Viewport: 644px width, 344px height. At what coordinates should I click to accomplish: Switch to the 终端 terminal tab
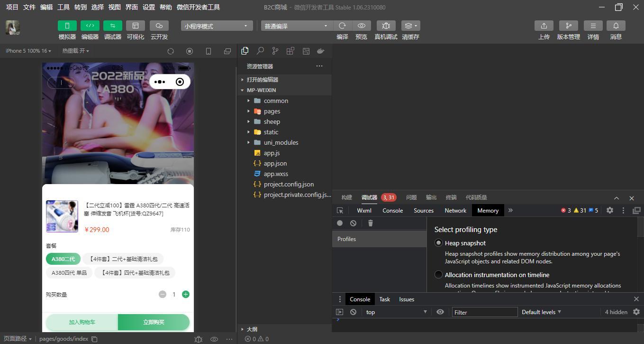click(451, 197)
